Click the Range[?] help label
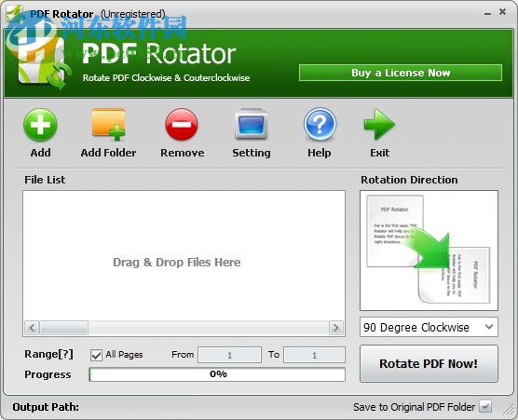518x420 pixels. 48,354
